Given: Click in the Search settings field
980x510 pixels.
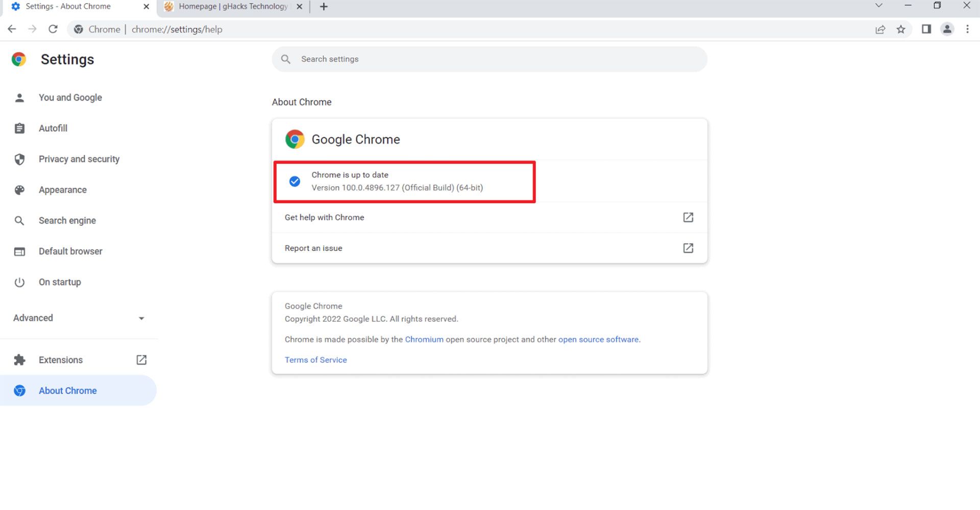Looking at the screenshot, I should coord(489,59).
